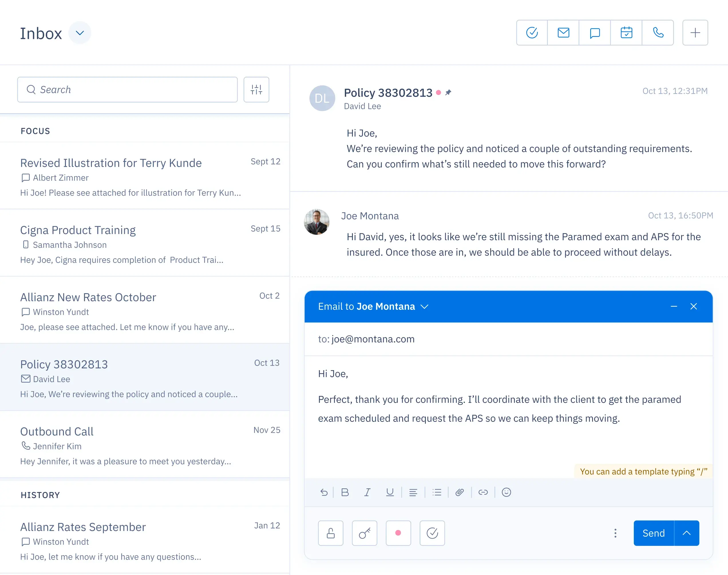Open Send options with the chevron button
Viewport: 728px width, 575px height.
(687, 533)
